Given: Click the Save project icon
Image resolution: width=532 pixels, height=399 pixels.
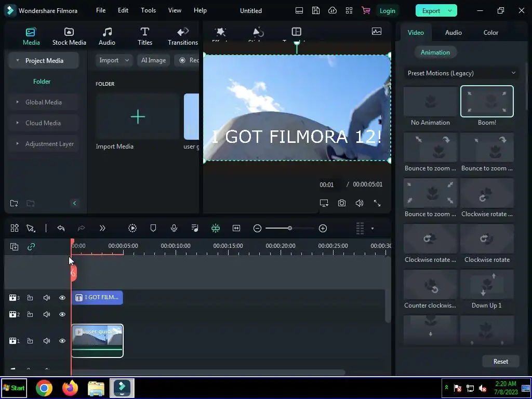Looking at the screenshot, I should click(x=316, y=10).
